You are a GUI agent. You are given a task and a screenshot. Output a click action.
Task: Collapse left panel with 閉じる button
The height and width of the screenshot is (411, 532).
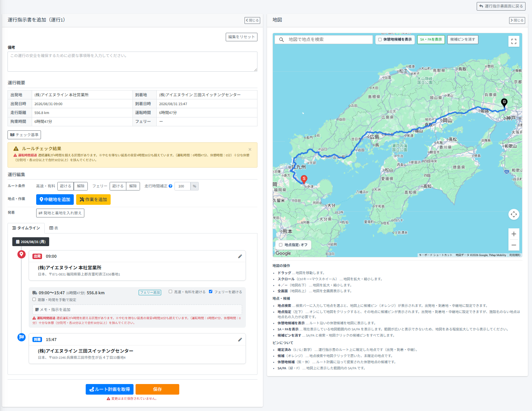pos(252,20)
